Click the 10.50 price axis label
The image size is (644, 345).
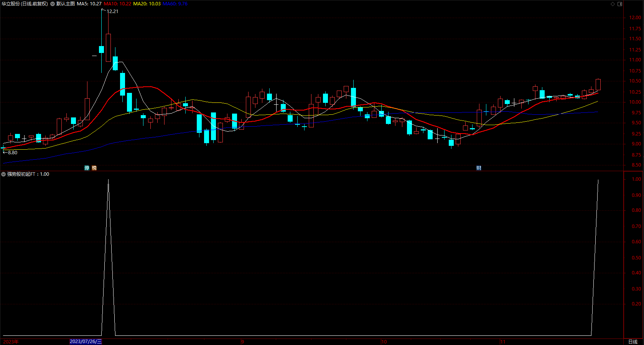pos(635,81)
